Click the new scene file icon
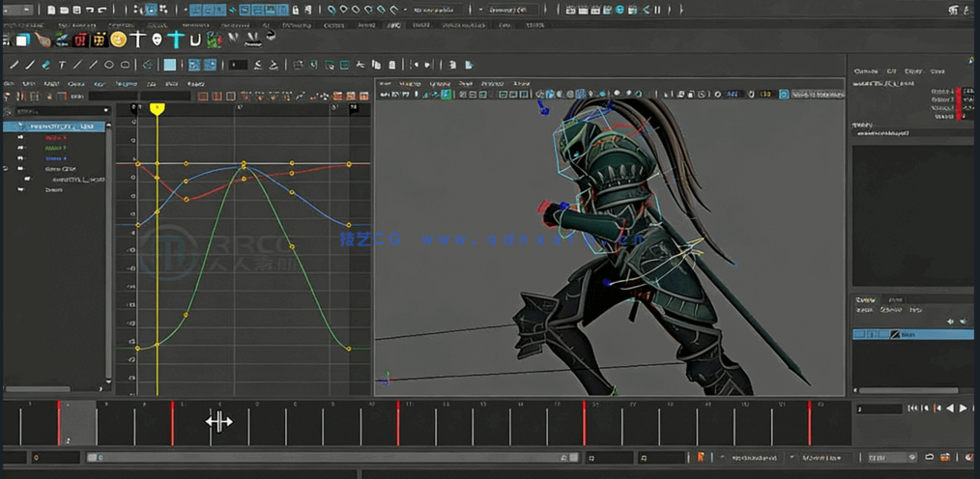The height and width of the screenshot is (479, 980). pyautogui.click(x=51, y=10)
